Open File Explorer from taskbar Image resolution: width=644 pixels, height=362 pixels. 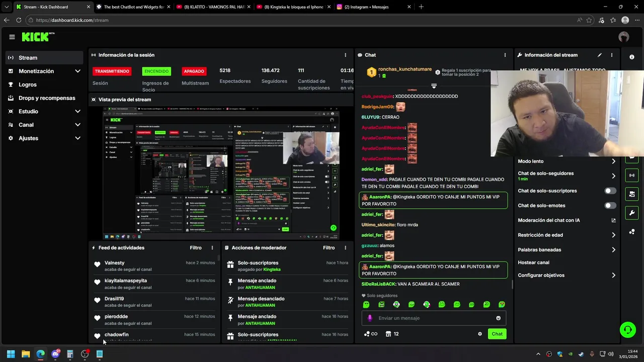[x=26, y=354]
